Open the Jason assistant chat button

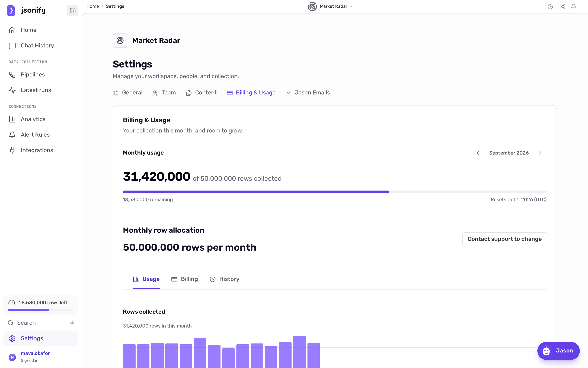pos(558,351)
